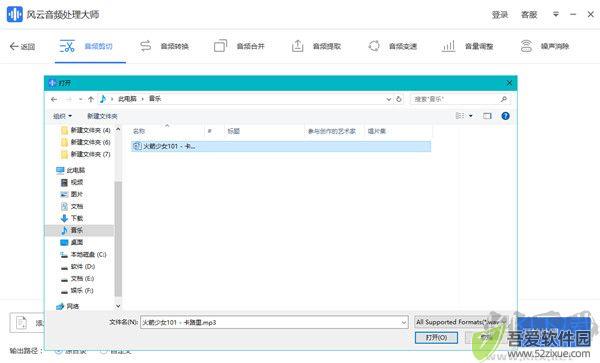Click the blue help question mark icon
Screen dimensions: 600x363
(505, 116)
